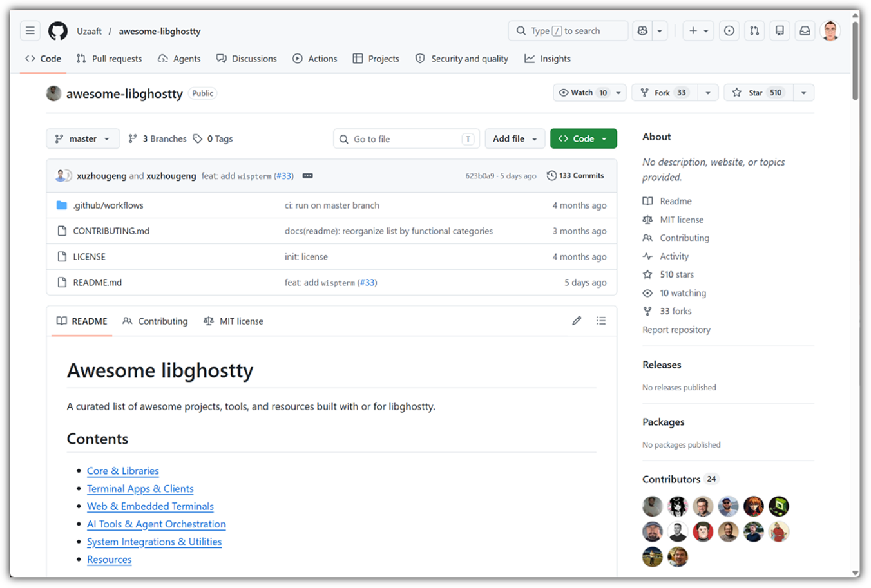
Task: Click the page vertical scrollbar
Action: (856, 61)
